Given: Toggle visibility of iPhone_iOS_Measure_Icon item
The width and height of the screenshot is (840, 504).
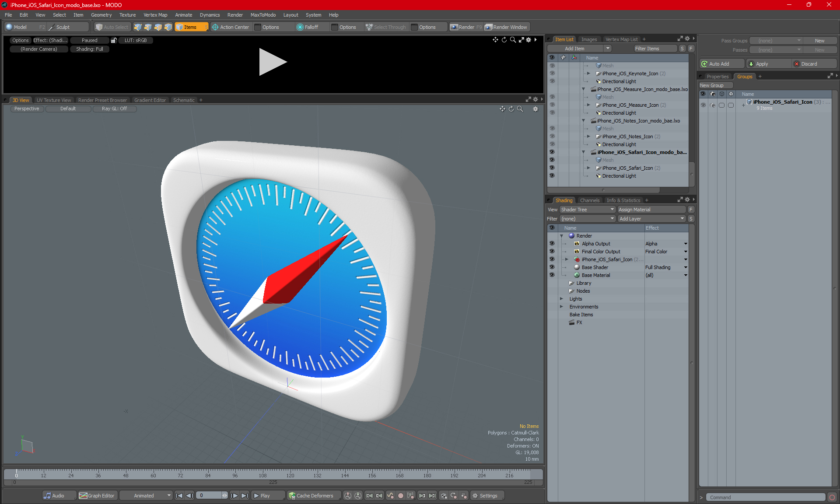Looking at the screenshot, I should tap(552, 105).
